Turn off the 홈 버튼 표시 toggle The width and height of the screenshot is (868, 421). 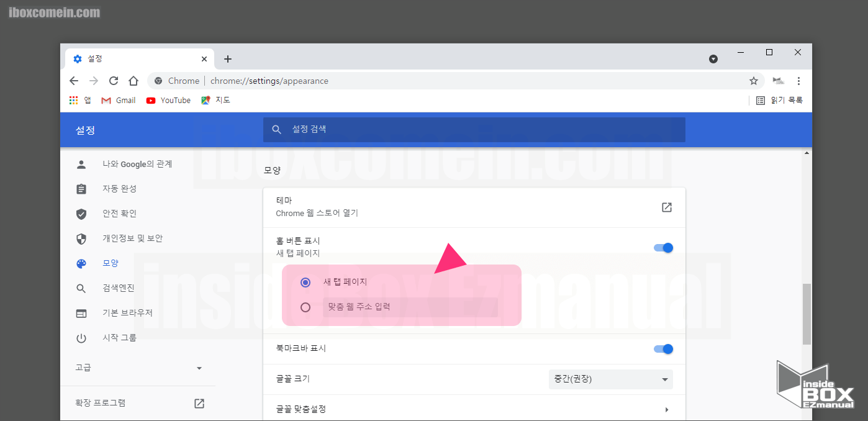pos(664,247)
